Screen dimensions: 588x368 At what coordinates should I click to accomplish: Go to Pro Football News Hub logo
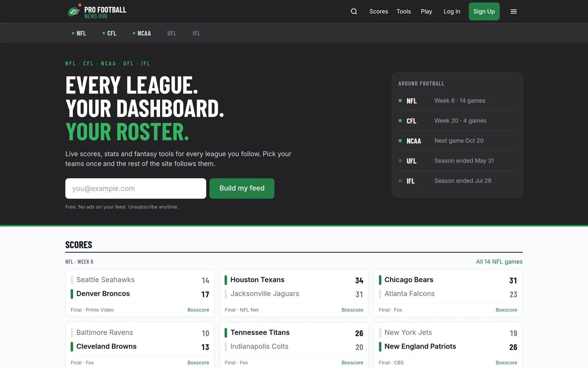[x=97, y=12]
